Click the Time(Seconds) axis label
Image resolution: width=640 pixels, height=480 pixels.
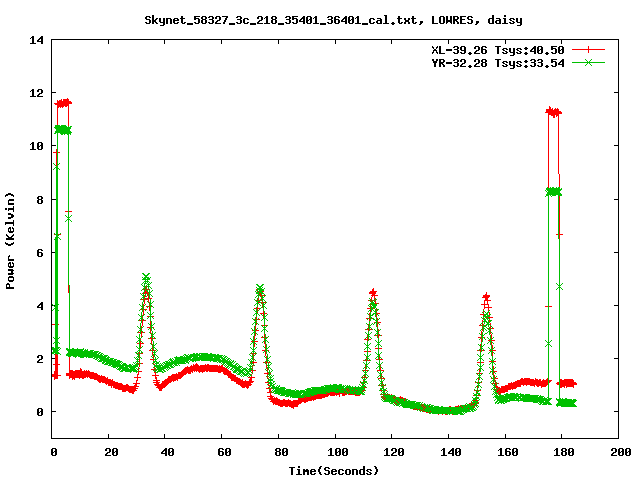(x=333, y=471)
